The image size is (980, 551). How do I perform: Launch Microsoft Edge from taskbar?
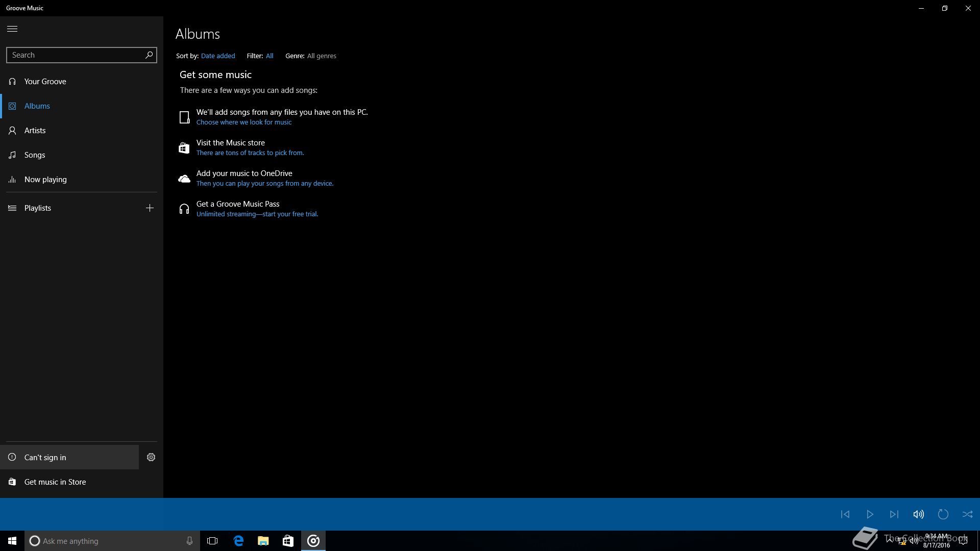[x=238, y=541]
